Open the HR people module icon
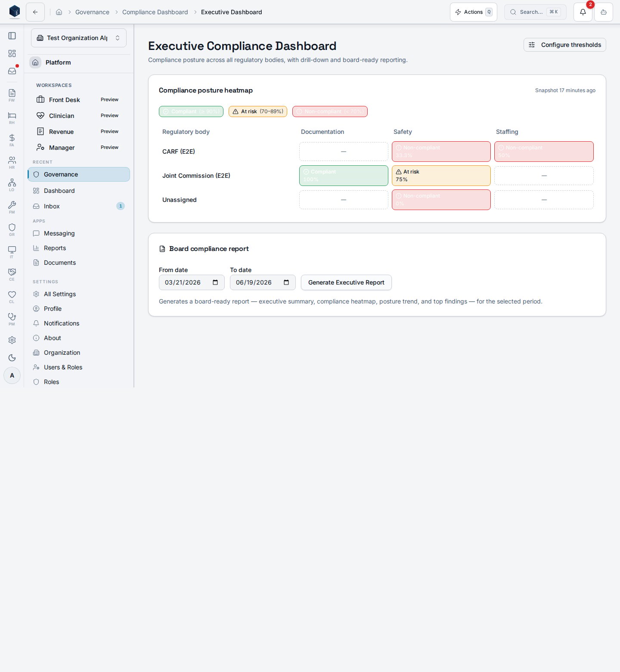Screen dimensions: 620x672 point(12,162)
